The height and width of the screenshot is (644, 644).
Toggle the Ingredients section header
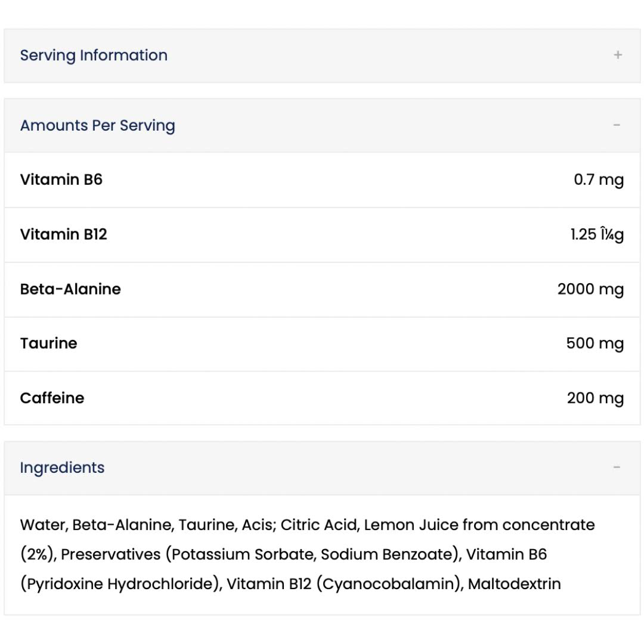coord(62,468)
